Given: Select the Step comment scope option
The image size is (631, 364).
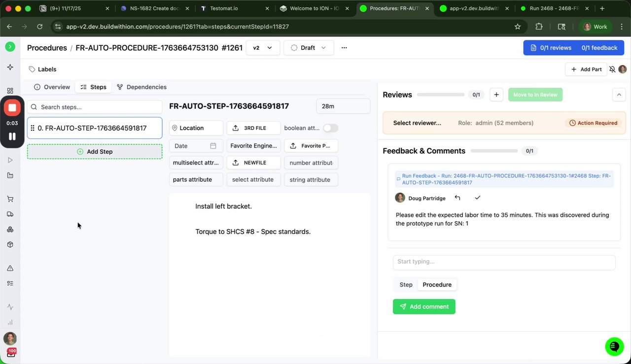Looking at the screenshot, I should click(406, 285).
